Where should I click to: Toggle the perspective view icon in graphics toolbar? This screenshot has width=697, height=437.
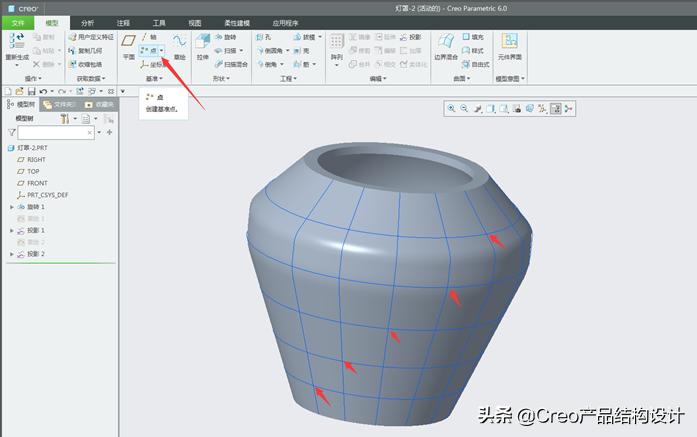pyautogui.click(x=529, y=108)
